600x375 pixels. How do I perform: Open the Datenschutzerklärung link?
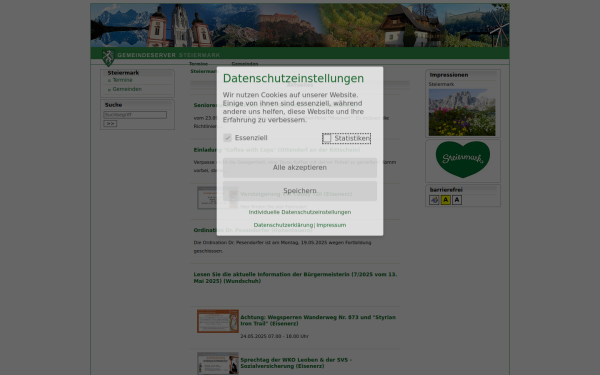coord(283,225)
